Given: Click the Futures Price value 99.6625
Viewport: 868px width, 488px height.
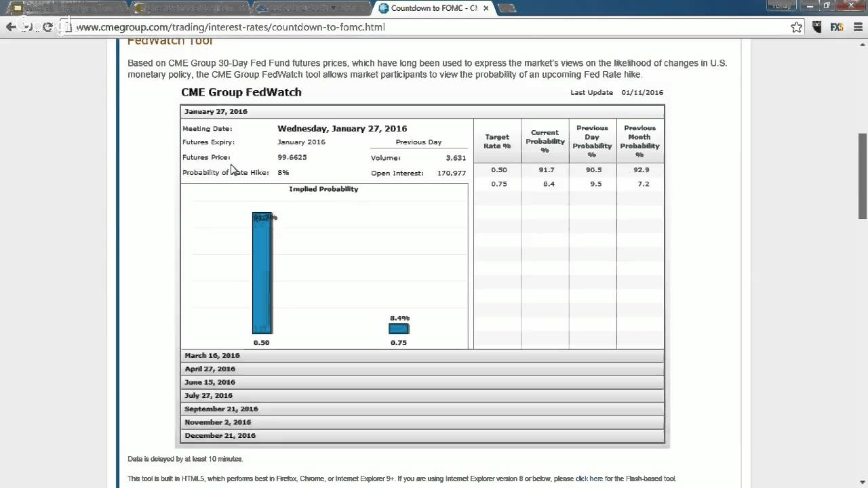Looking at the screenshot, I should click(292, 157).
